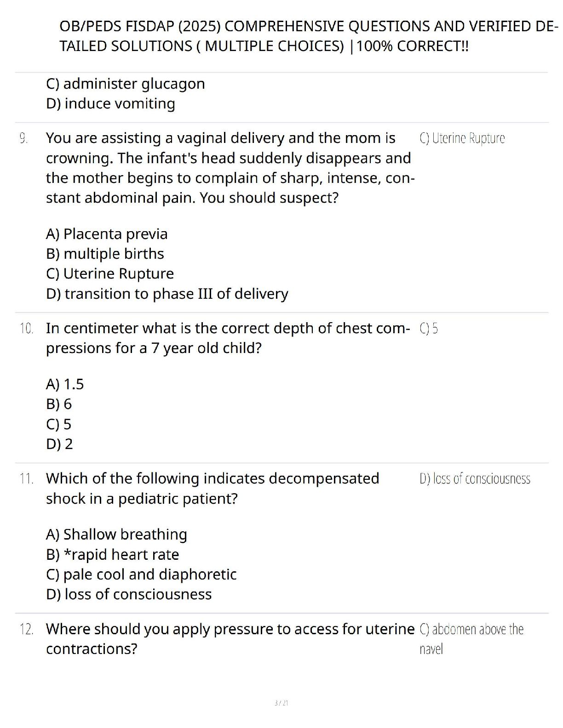Click the page number 3 / 21 footer
This screenshot has width=563, height=728.
[x=281, y=703]
